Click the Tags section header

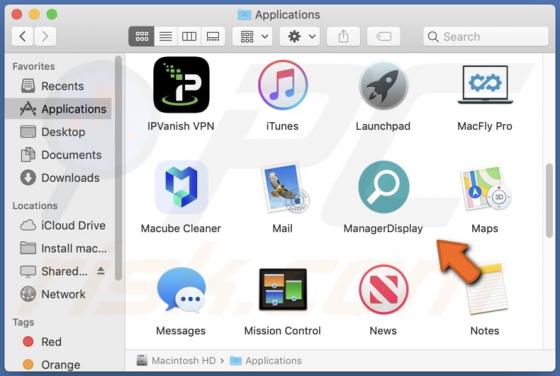[23, 322]
